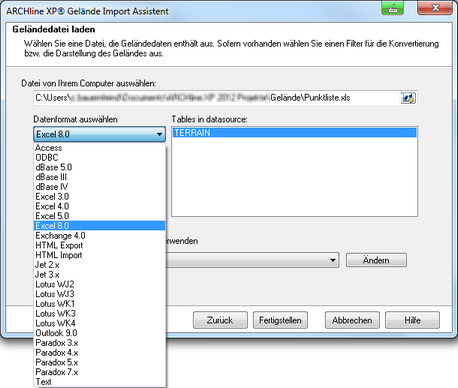Screen dimensions: 458x388
Task: Choose HTML Import format
Action: (100, 255)
